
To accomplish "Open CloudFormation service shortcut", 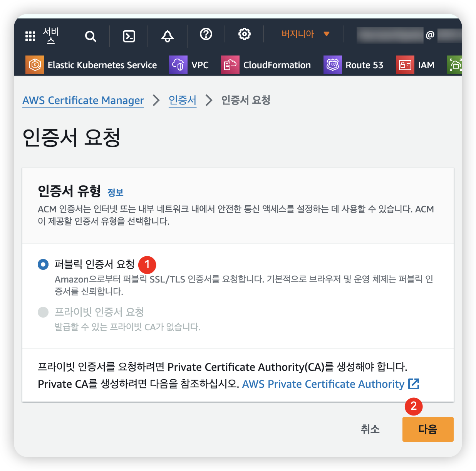I will tap(266, 65).
